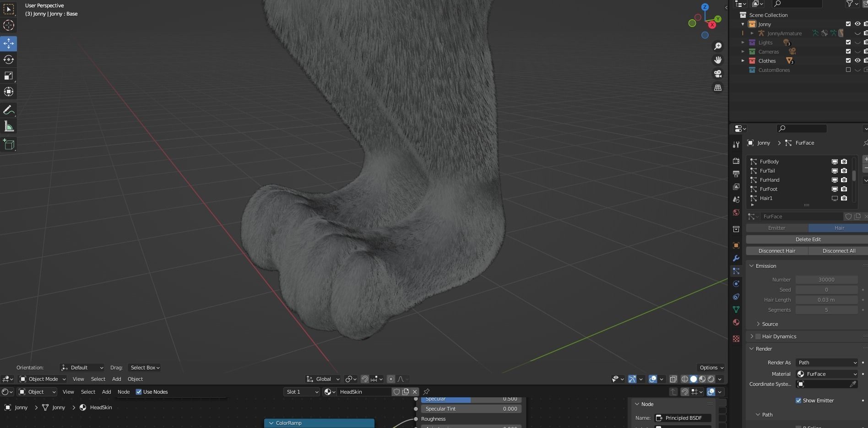Toggle X-ray mode in viewport header

(673, 379)
